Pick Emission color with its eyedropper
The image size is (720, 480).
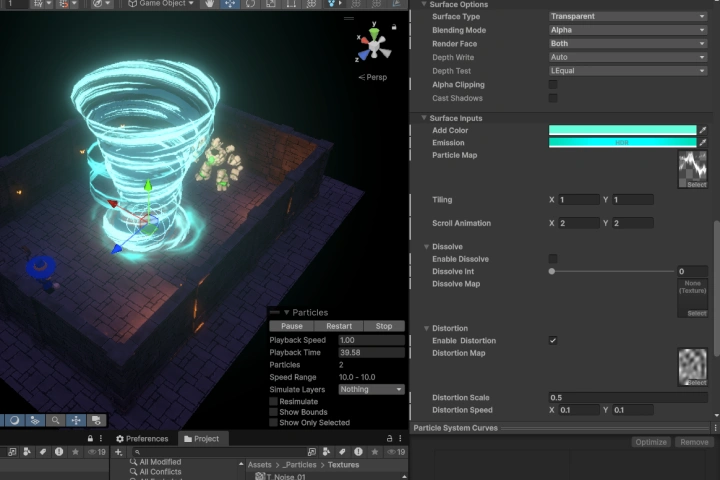pyautogui.click(x=703, y=143)
